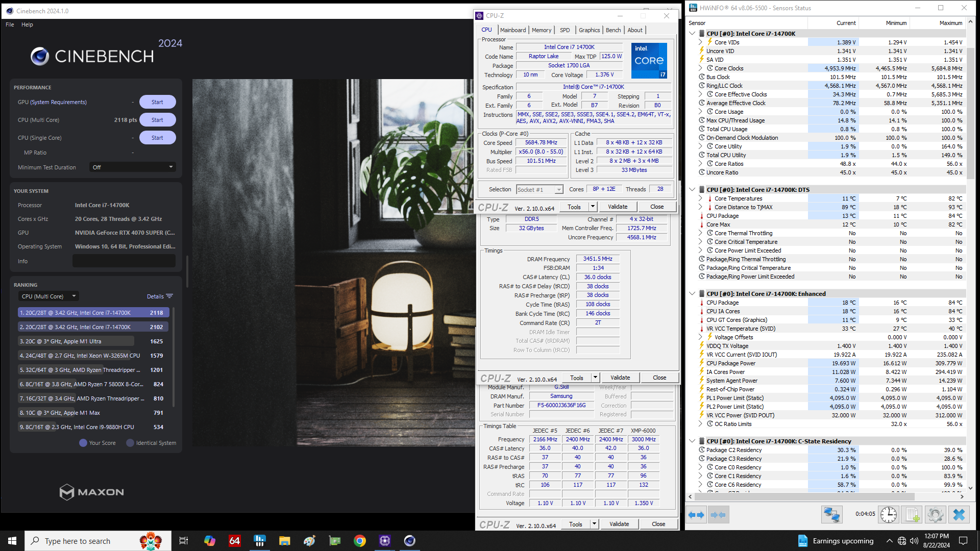Open Windows Start menu

(x=12, y=541)
